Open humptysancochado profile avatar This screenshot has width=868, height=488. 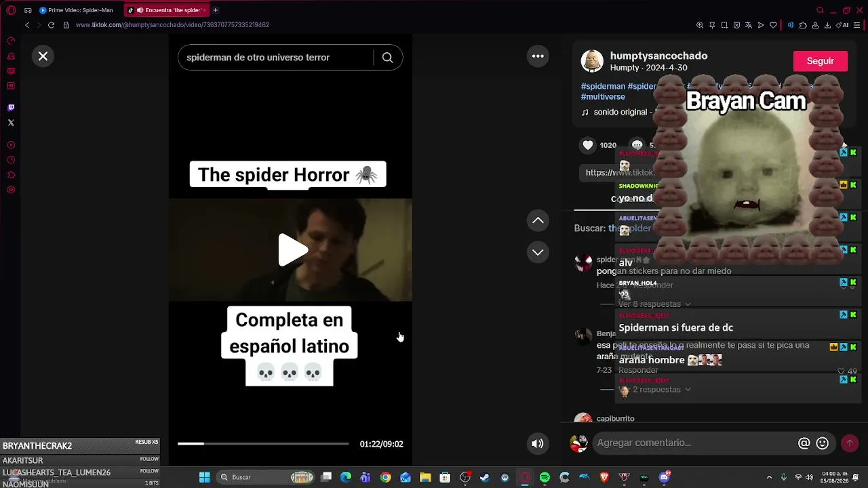pos(592,61)
